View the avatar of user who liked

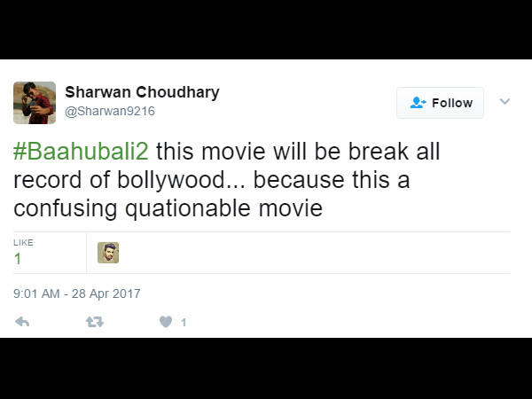[x=108, y=253]
